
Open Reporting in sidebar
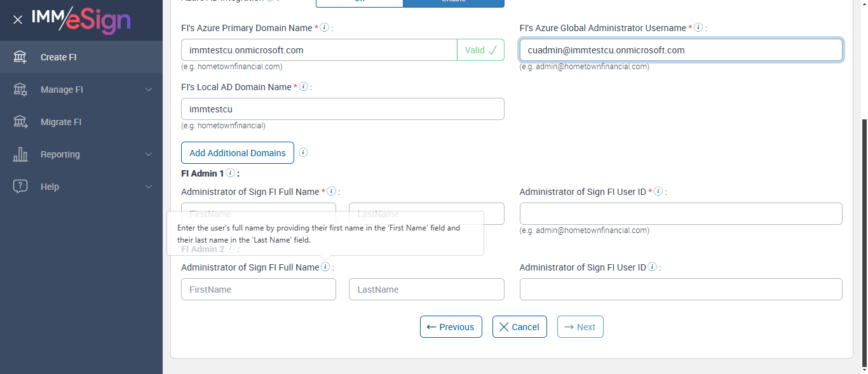click(81, 154)
